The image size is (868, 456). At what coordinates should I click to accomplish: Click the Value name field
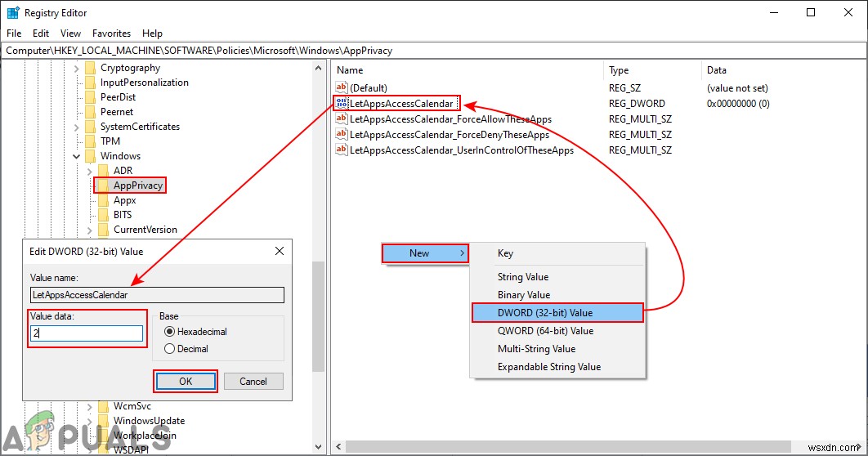pos(157,295)
